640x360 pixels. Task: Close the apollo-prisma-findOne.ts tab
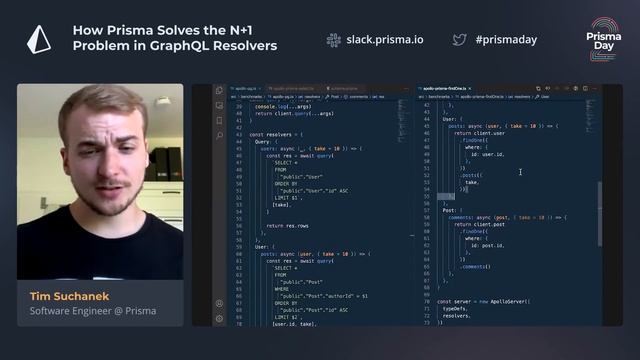(470, 89)
